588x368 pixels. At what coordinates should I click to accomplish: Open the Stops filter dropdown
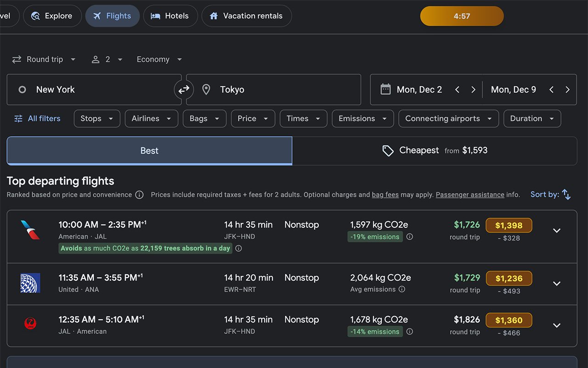[96, 118]
